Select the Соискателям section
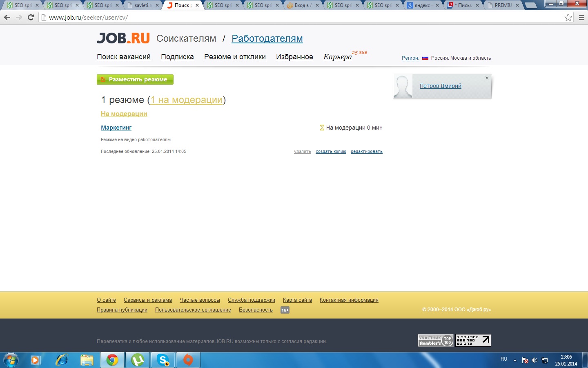The width and height of the screenshot is (588, 368). tap(186, 38)
